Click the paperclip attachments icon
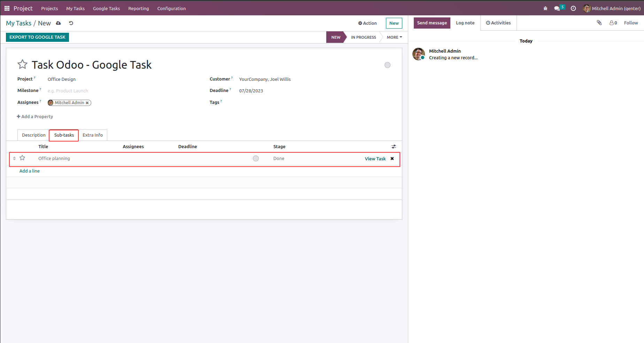The height and width of the screenshot is (343, 644). (x=599, y=23)
